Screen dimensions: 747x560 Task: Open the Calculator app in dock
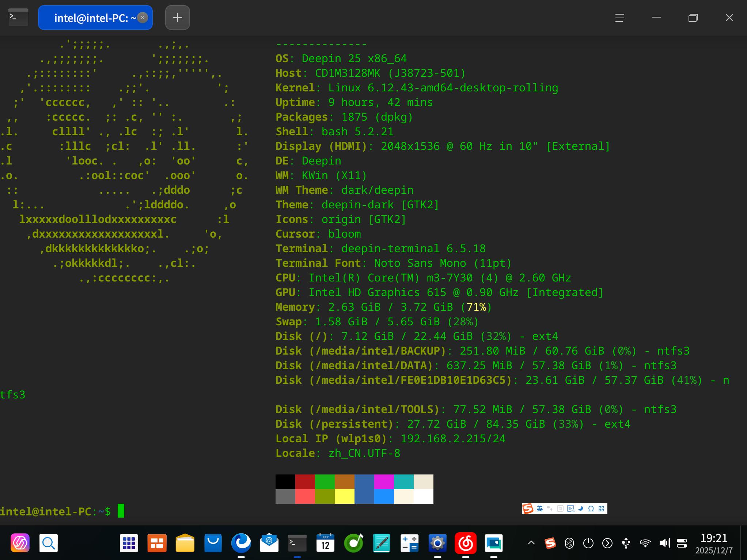click(x=410, y=543)
